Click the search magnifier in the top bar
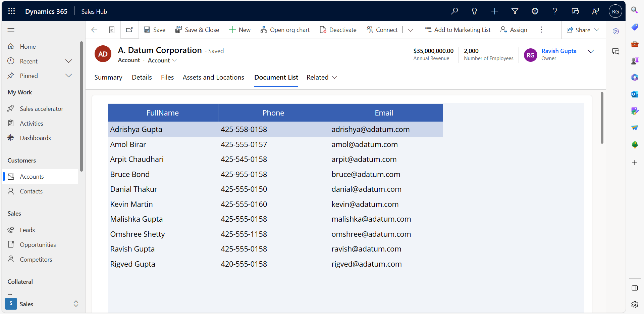 click(x=454, y=11)
